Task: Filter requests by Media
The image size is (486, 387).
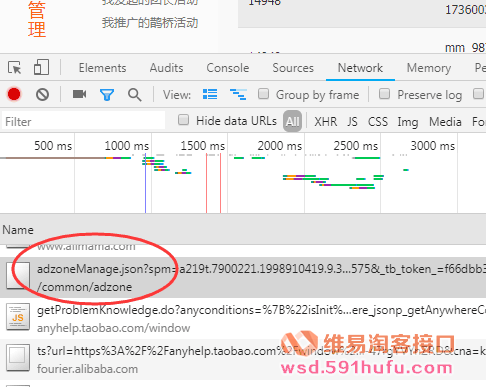Action: coord(445,122)
